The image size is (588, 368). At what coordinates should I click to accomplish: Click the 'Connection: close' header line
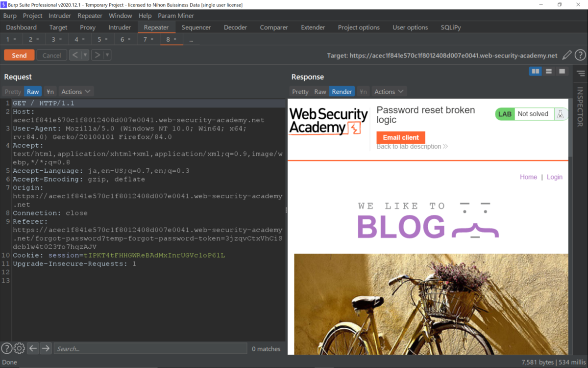coord(50,213)
